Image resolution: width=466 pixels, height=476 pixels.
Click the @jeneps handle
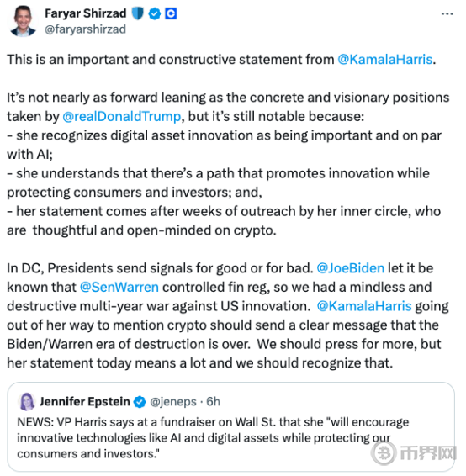[173, 402]
